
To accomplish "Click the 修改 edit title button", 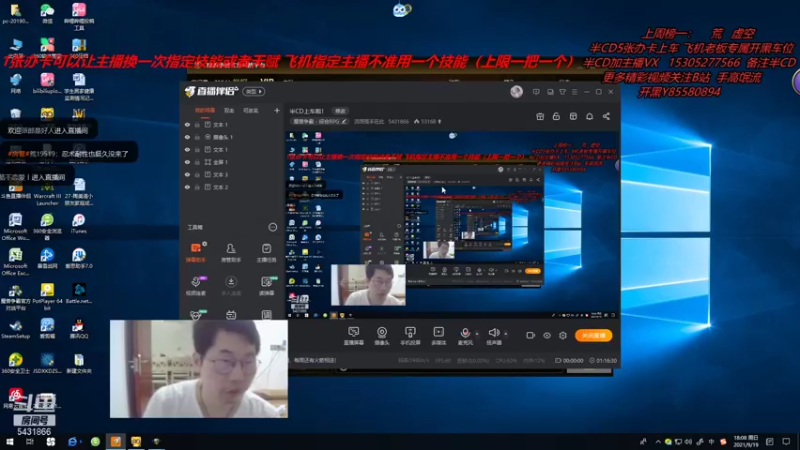I will pos(340,111).
